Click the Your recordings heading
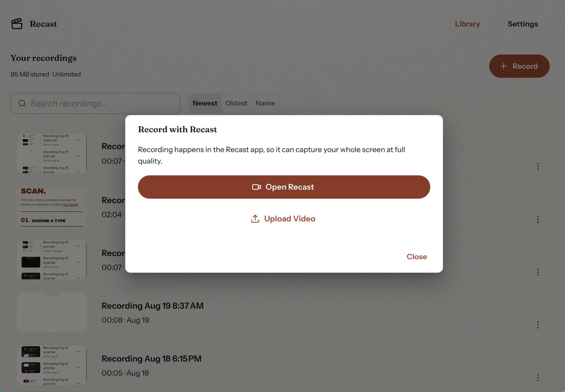The image size is (565, 392). [44, 58]
